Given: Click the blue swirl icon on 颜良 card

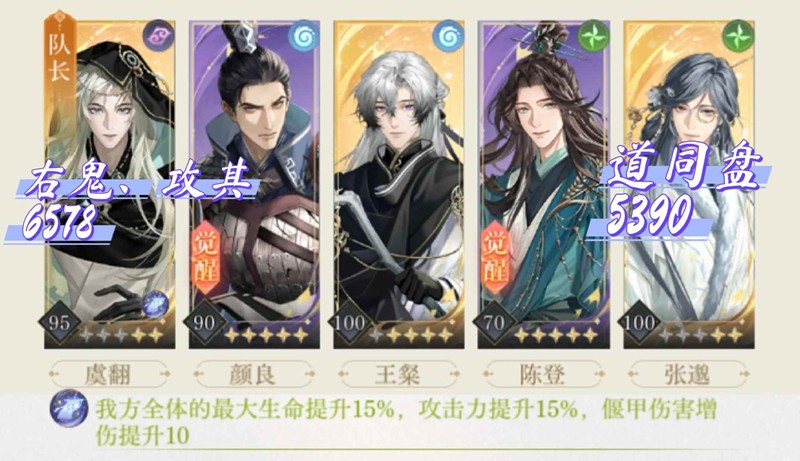Looking at the screenshot, I should click(x=303, y=36).
